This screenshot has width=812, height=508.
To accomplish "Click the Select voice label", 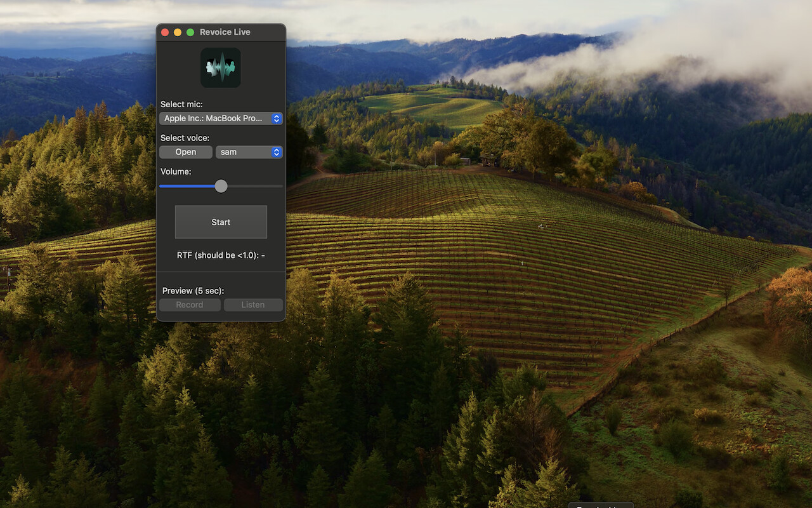I will coord(185,138).
